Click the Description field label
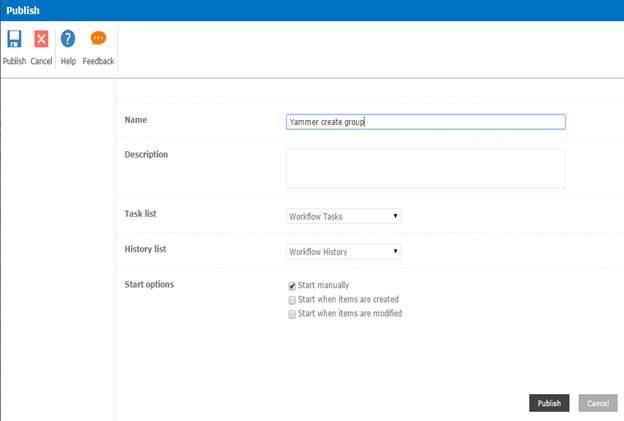 (x=146, y=154)
